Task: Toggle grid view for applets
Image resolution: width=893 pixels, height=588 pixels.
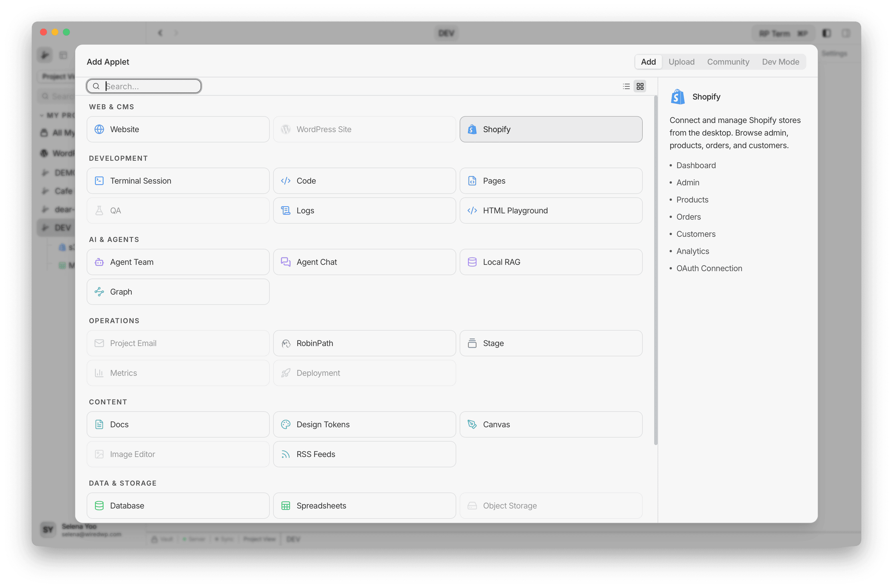Action: coord(640,86)
